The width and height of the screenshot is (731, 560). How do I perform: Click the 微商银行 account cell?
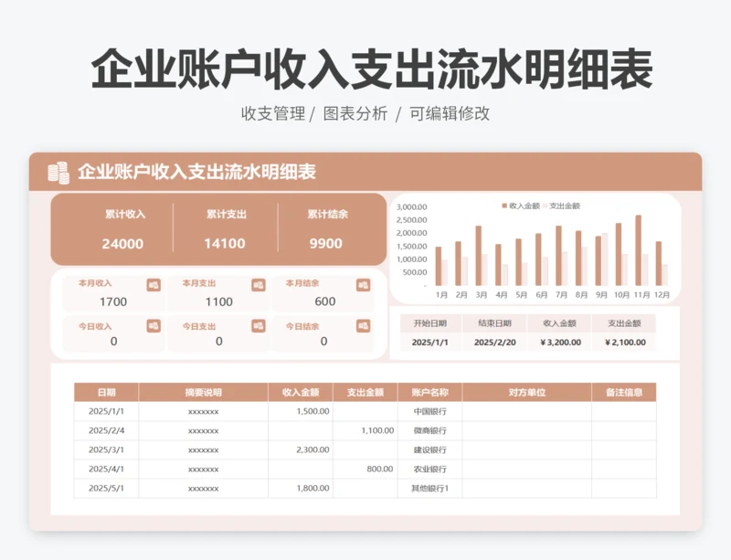[429, 430]
